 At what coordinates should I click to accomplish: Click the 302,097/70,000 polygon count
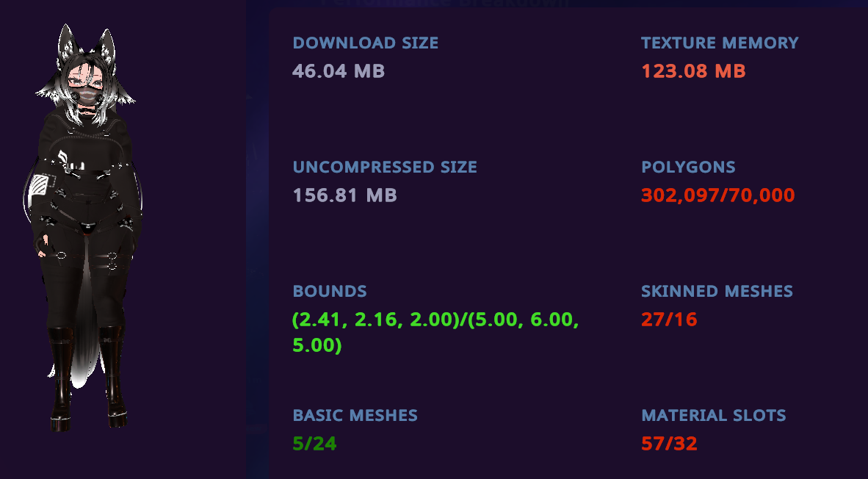pos(718,195)
